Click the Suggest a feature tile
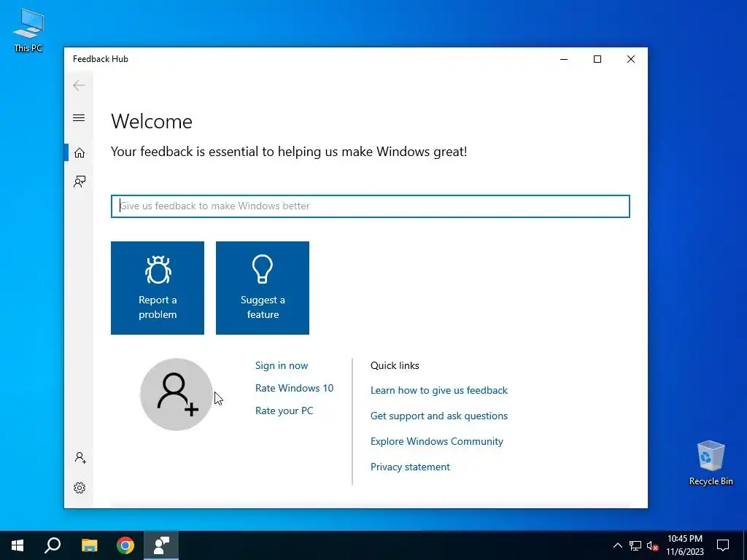Viewport: 747px width, 560px height. point(263,288)
